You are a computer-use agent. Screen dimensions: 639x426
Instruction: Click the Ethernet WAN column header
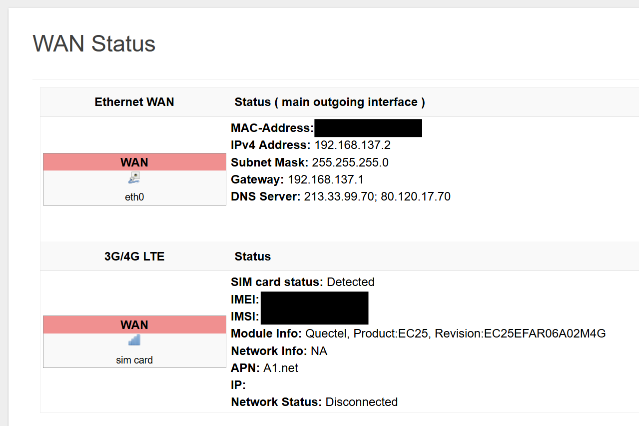tap(134, 102)
